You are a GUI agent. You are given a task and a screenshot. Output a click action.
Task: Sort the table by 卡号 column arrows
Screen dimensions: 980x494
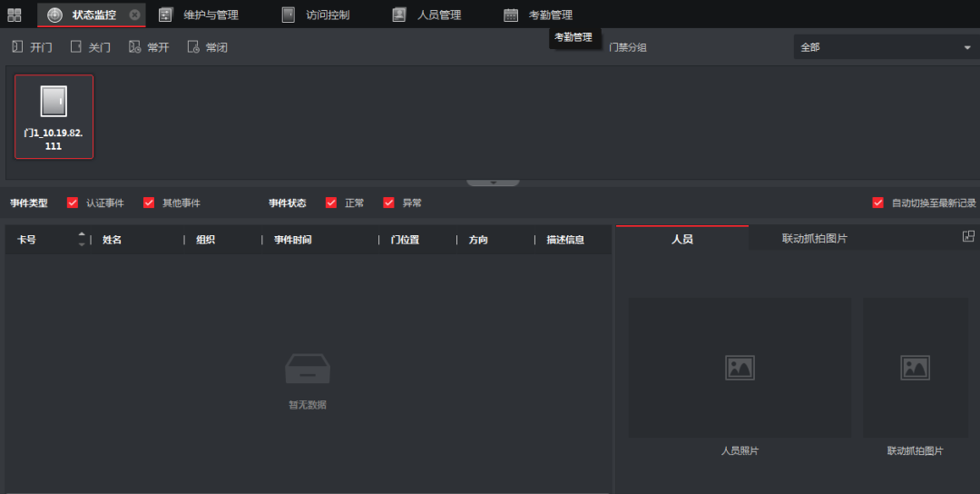(x=82, y=240)
